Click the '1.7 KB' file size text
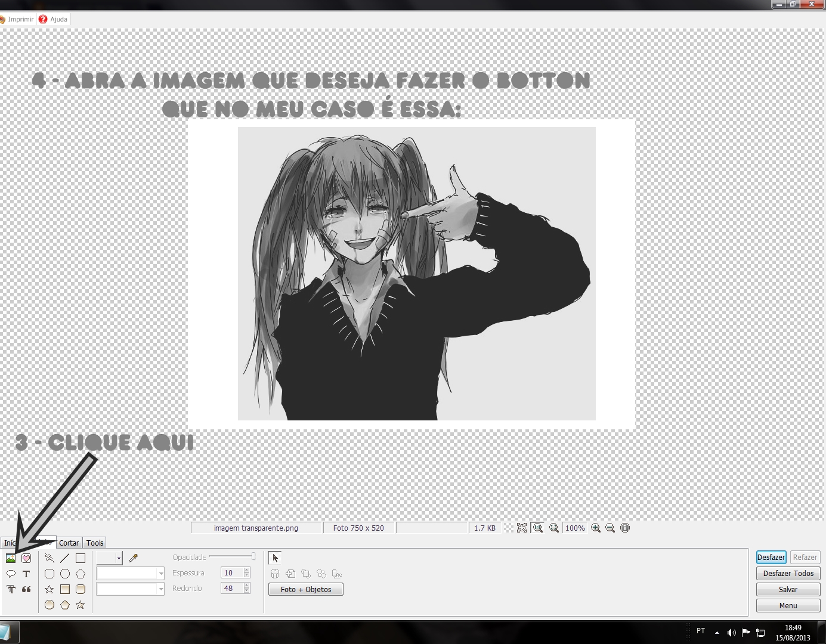The height and width of the screenshot is (644, 826). [x=485, y=528]
